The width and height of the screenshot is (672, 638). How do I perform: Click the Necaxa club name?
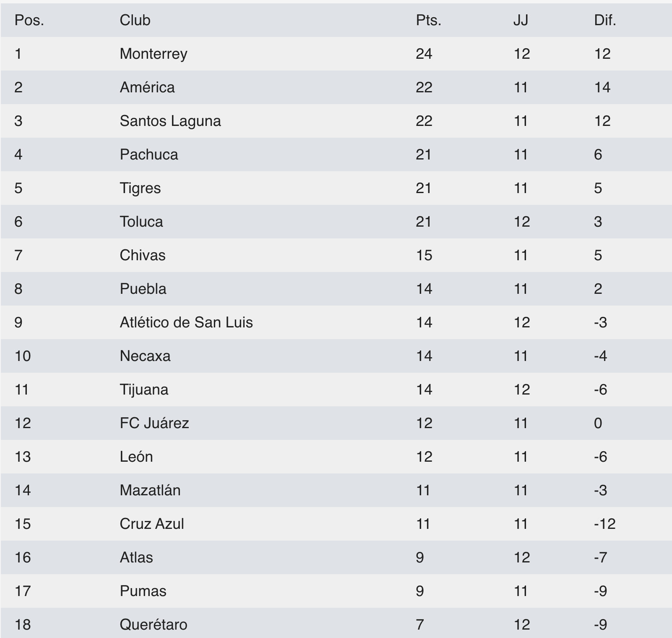[145, 356]
